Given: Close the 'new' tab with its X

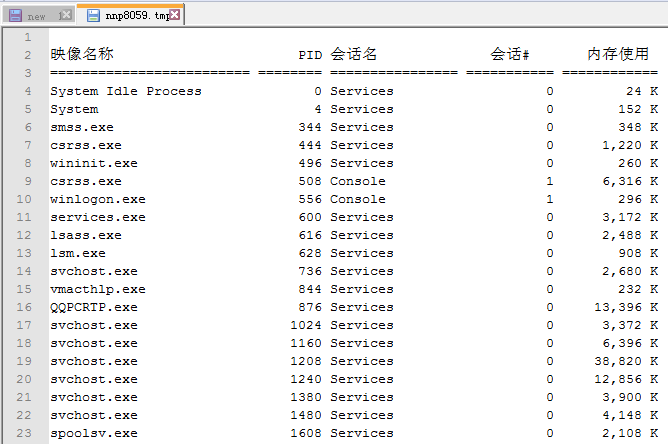Looking at the screenshot, I should [x=66, y=16].
